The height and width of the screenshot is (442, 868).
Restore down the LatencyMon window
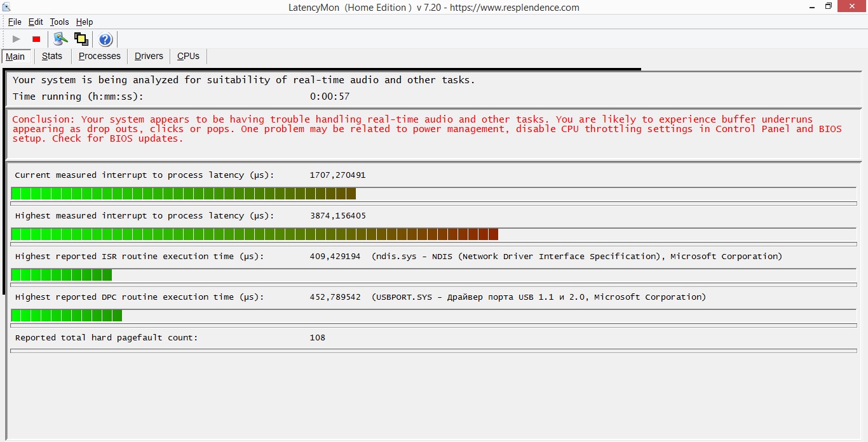(829, 7)
